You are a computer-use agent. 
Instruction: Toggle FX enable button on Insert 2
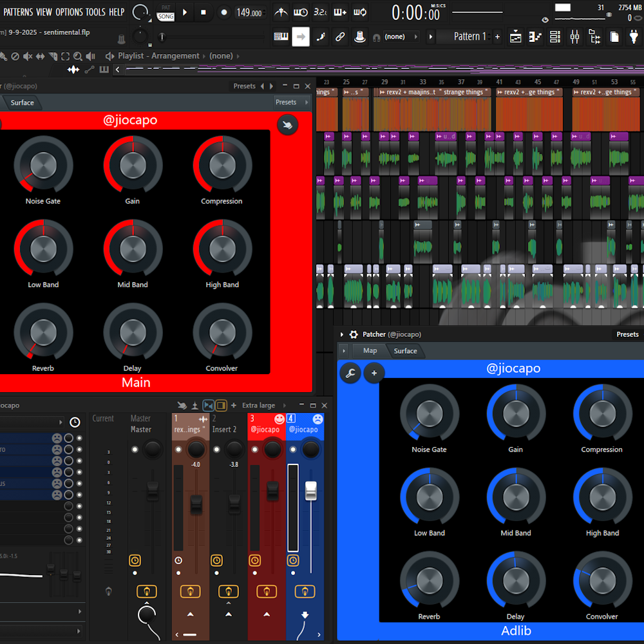pos(229,591)
